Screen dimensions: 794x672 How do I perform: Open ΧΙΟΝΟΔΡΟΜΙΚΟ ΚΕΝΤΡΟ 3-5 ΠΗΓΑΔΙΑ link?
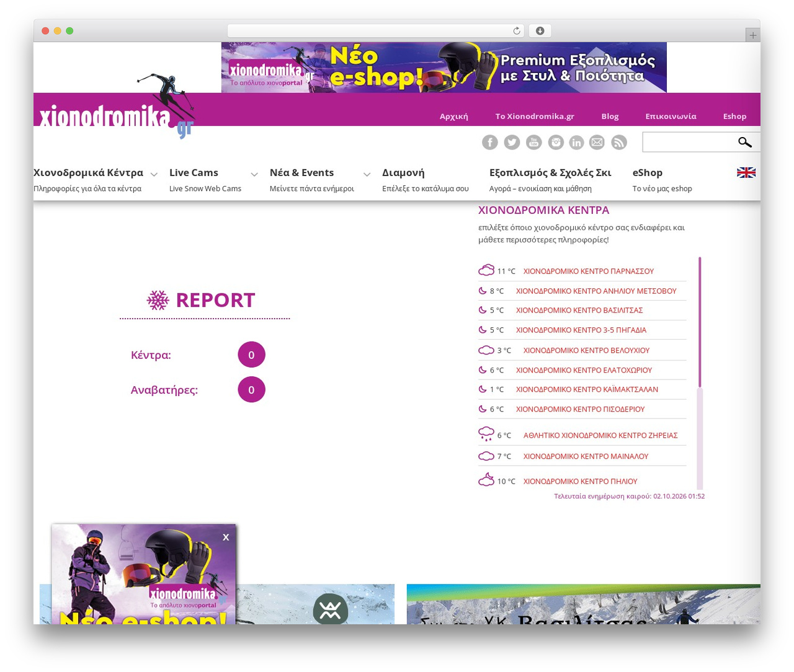(581, 330)
